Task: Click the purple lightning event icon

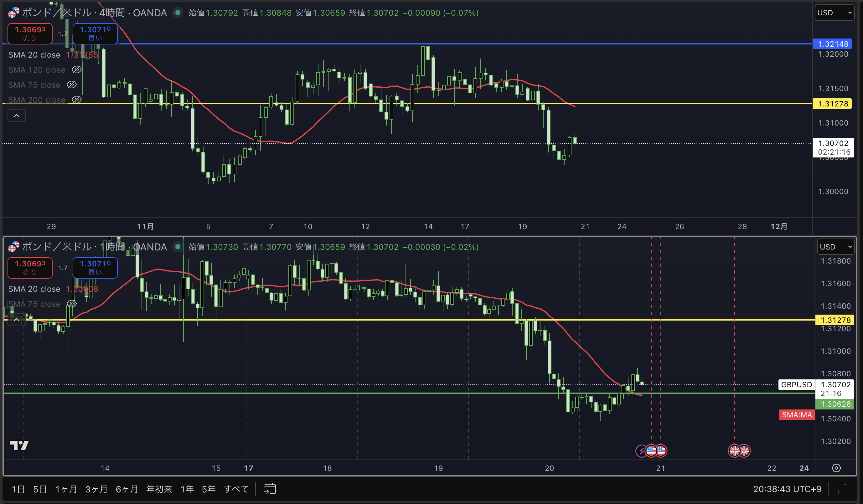Action: pos(641,451)
